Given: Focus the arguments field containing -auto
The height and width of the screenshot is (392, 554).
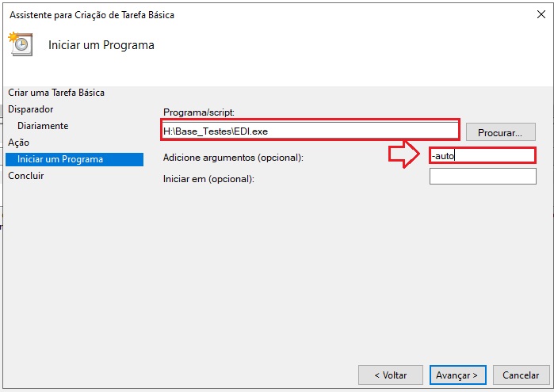Looking at the screenshot, I should (x=483, y=155).
